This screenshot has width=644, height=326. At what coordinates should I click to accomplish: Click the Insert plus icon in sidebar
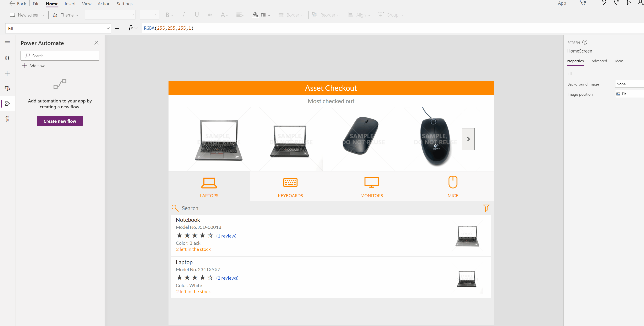(x=7, y=73)
